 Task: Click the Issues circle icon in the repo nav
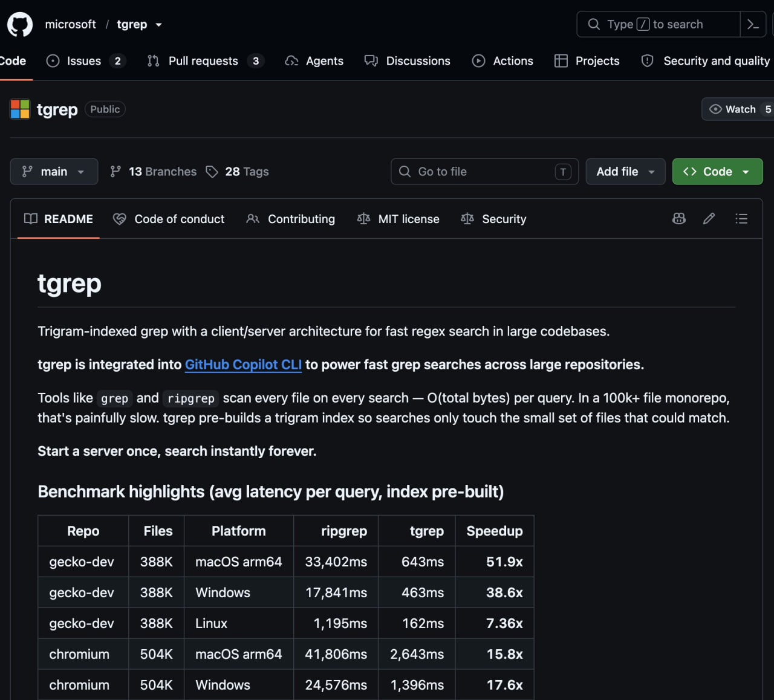pos(53,61)
